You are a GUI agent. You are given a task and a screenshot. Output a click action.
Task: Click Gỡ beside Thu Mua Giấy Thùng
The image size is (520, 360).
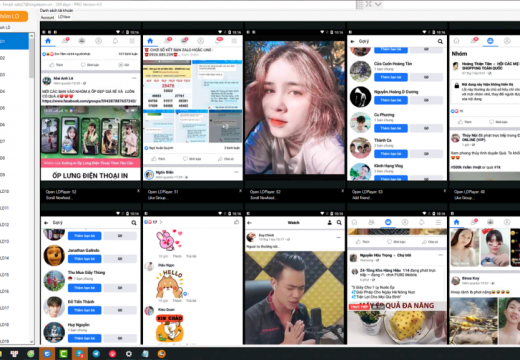point(120,288)
